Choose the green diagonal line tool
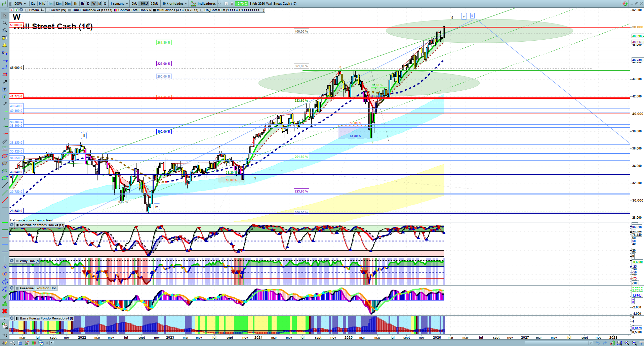The height and width of the screenshot is (346, 644). (5, 193)
